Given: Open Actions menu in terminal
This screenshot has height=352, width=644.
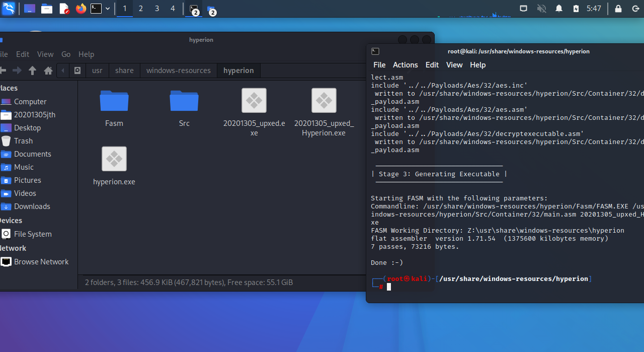Looking at the screenshot, I should tap(406, 65).
